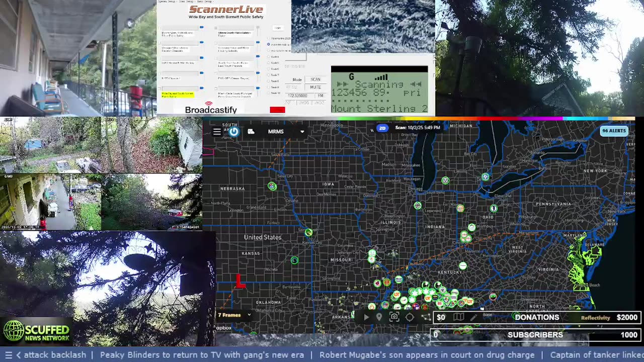Viewport: 644px width, 362px height.
Task: Click the dark alert marker in northern Ohio
Action: pyautogui.click(x=494, y=209)
